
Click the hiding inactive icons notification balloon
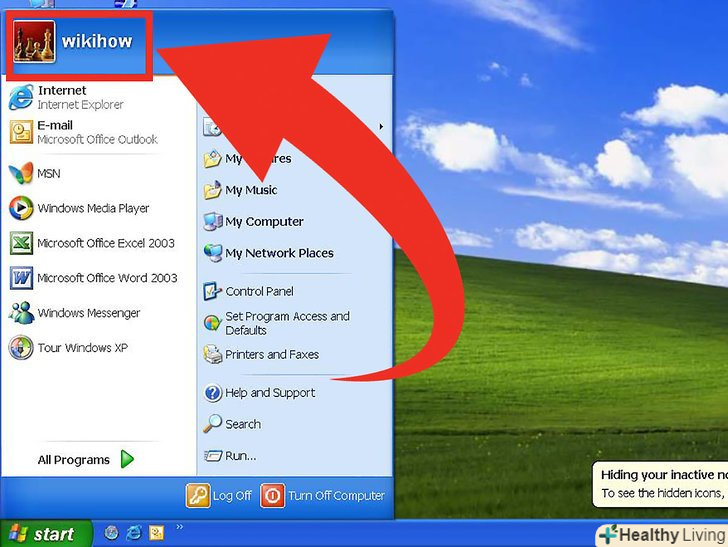[x=660, y=484]
